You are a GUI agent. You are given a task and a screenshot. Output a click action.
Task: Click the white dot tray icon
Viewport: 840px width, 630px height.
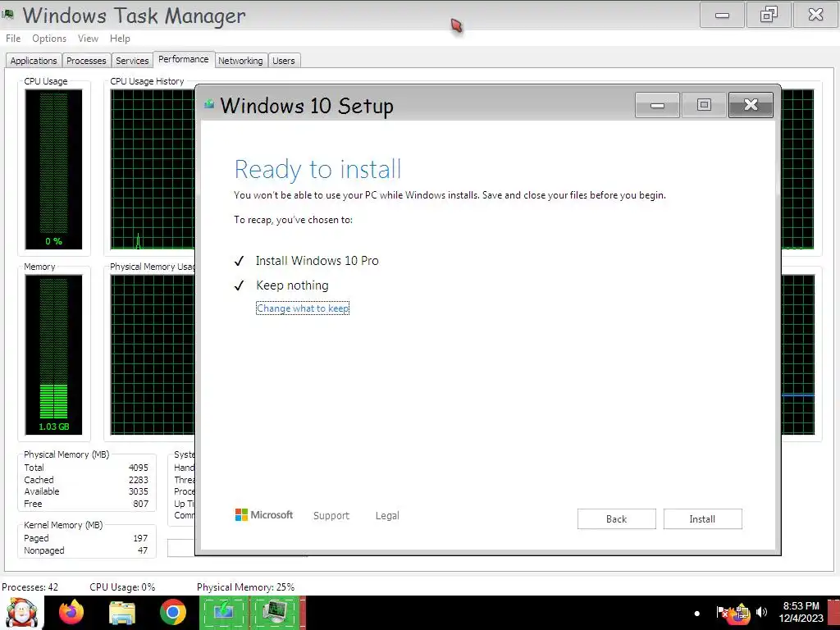697,614
